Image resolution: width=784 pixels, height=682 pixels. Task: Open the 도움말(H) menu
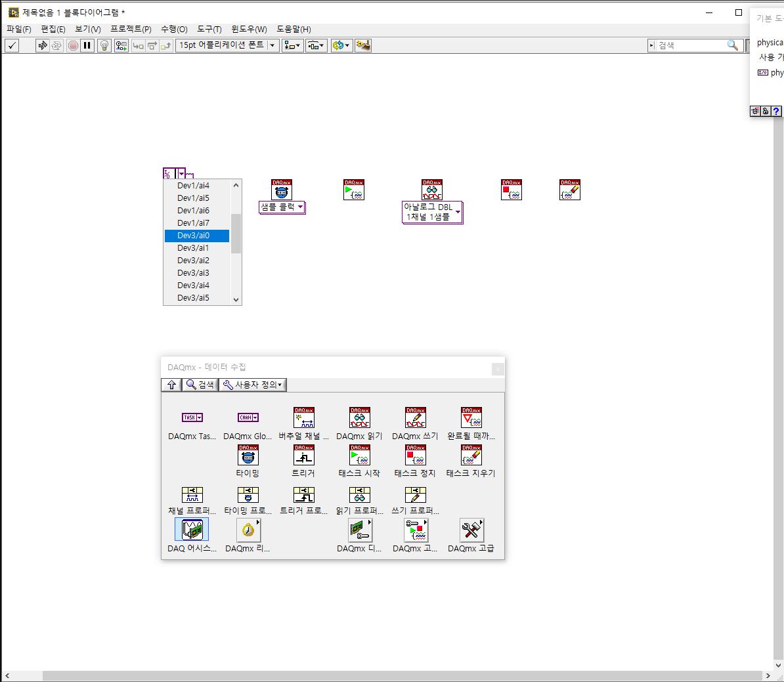click(x=294, y=29)
